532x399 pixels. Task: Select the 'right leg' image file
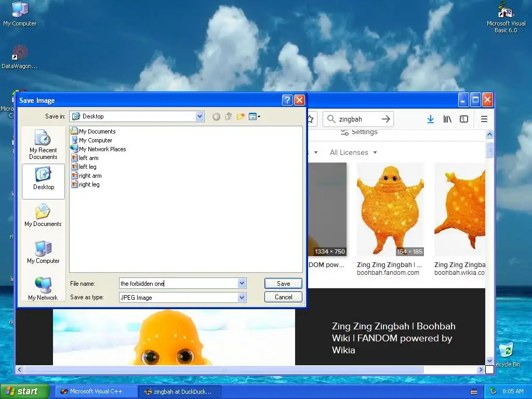[86, 184]
